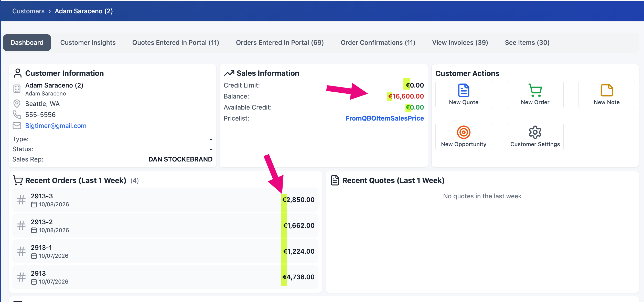Click the calendar icon under order 2913-1

click(34, 256)
